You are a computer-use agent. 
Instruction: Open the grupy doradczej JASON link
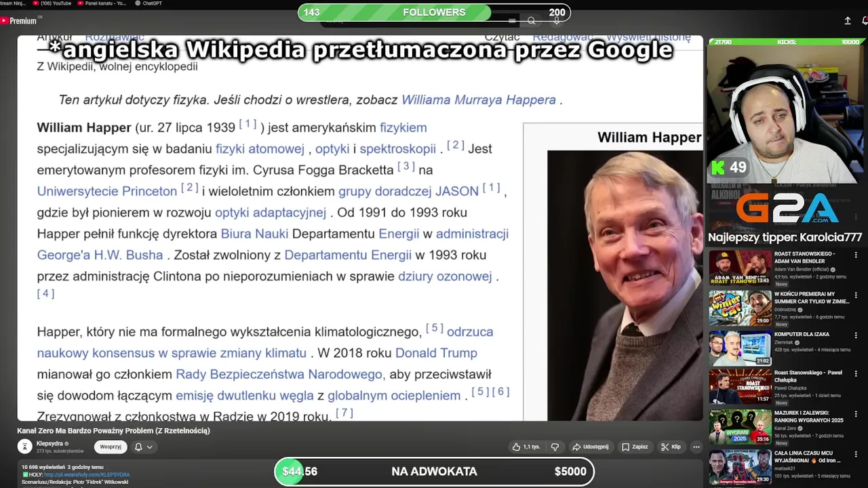pos(408,191)
